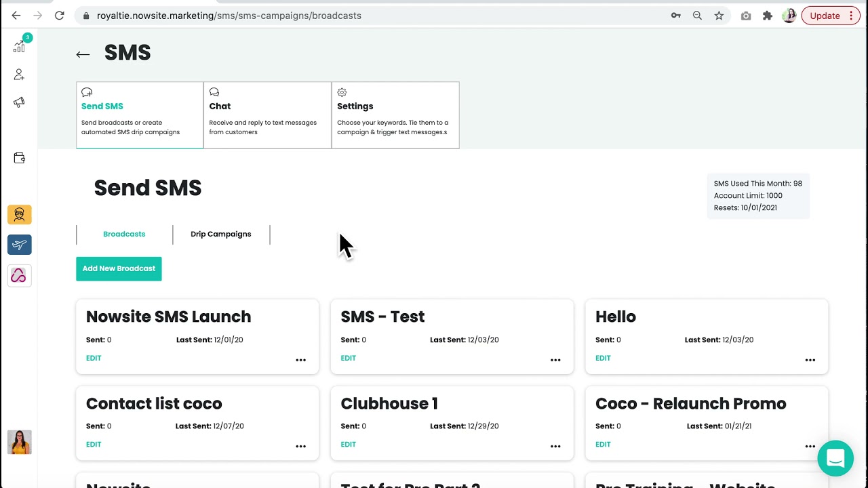The image size is (868, 488).
Task: Select the Settings card
Action: pyautogui.click(x=395, y=115)
